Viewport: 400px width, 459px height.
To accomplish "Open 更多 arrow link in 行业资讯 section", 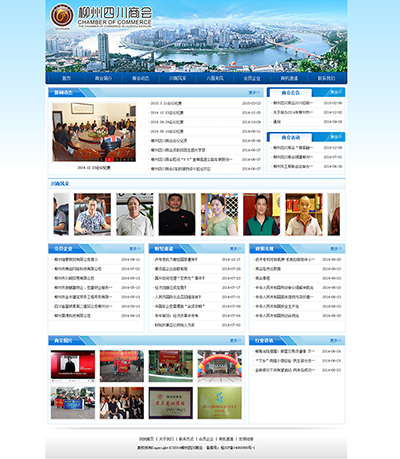I will pyautogui.click(x=336, y=340).
